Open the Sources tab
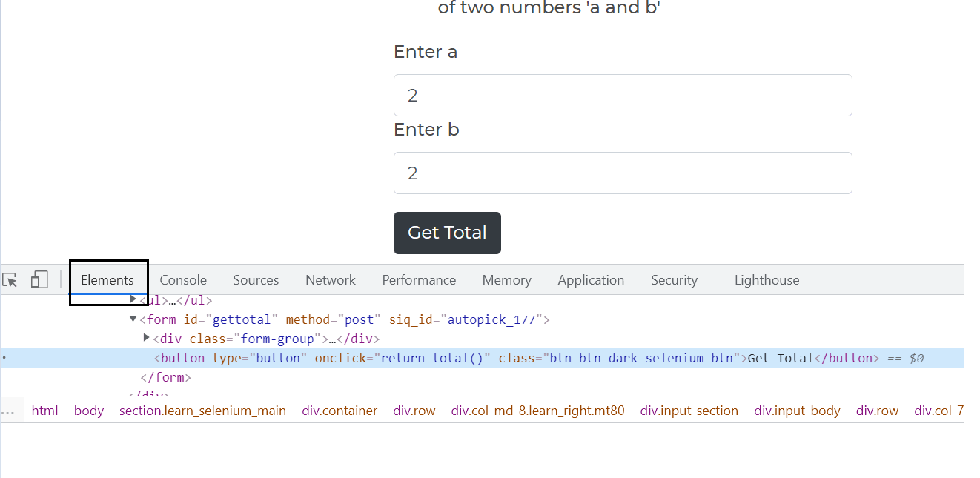The height and width of the screenshot is (478, 980). click(256, 280)
